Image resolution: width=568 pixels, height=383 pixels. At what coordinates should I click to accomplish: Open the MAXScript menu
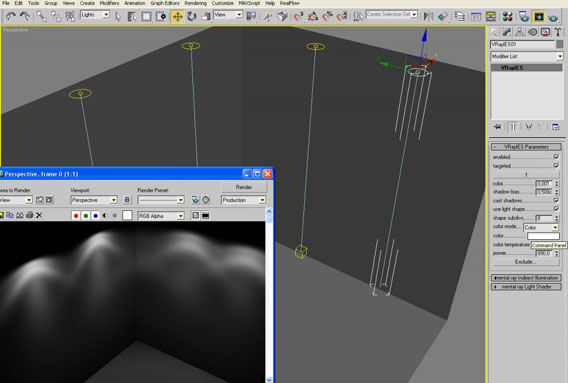pos(249,3)
